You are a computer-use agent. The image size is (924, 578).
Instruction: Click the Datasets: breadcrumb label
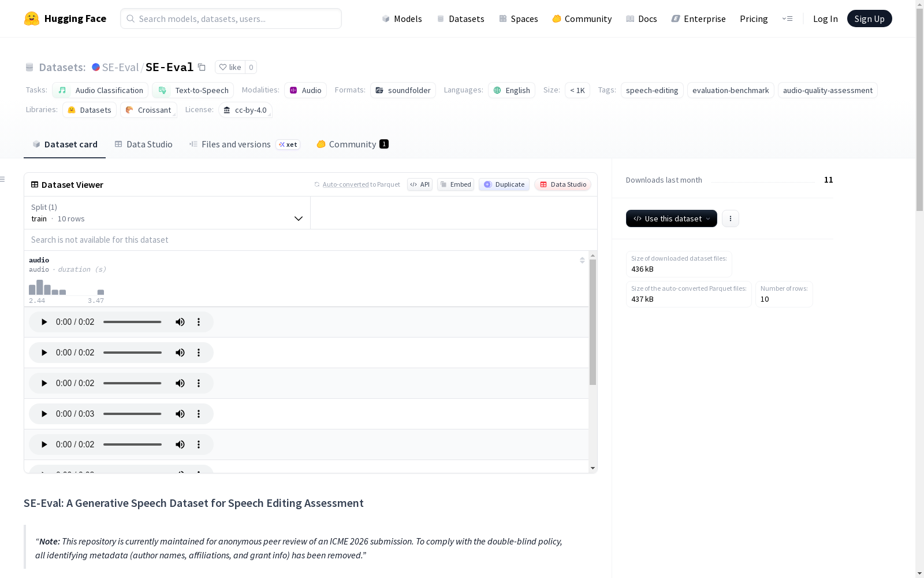click(x=62, y=67)
